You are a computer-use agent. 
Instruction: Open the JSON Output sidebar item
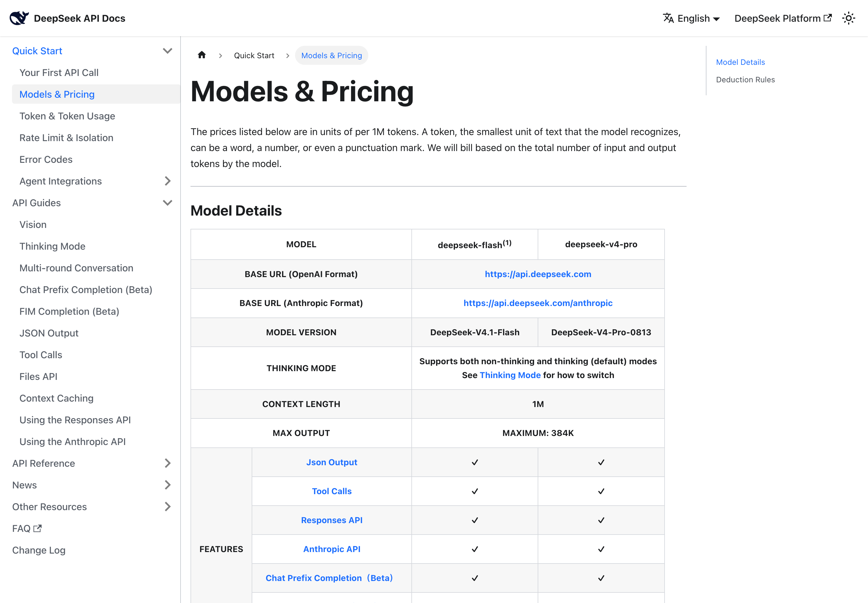tap(49, 333)
